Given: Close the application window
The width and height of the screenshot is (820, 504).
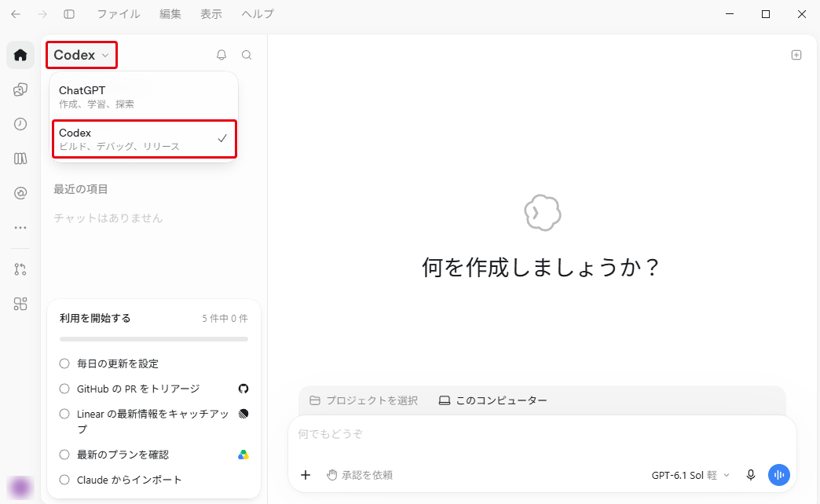Looking at the screenshot, I should [x=802, y=14].
